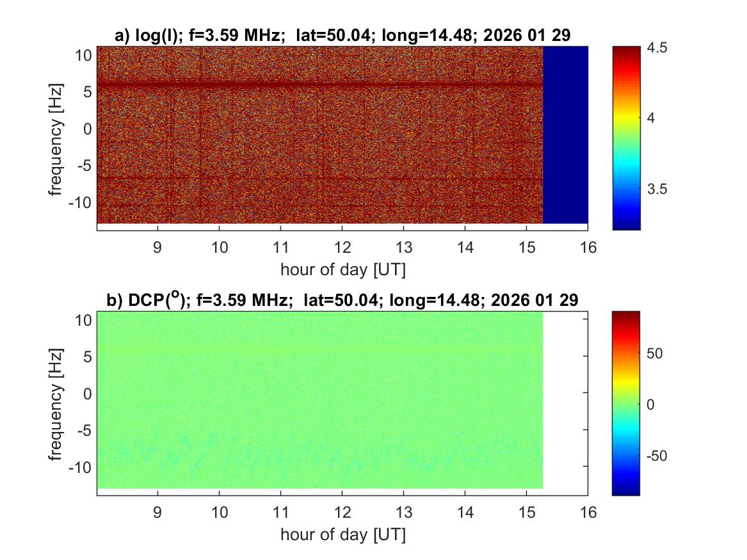Select the dark blue no-data region in top plot
747x560 pixels.
(x=565, y=134)
